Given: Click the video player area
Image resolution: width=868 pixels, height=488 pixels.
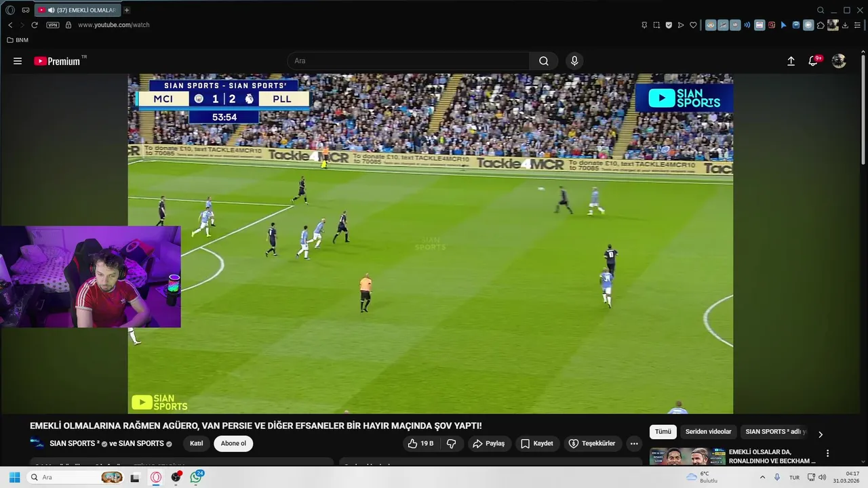Looking at the screenshot, I should [431, 243].
